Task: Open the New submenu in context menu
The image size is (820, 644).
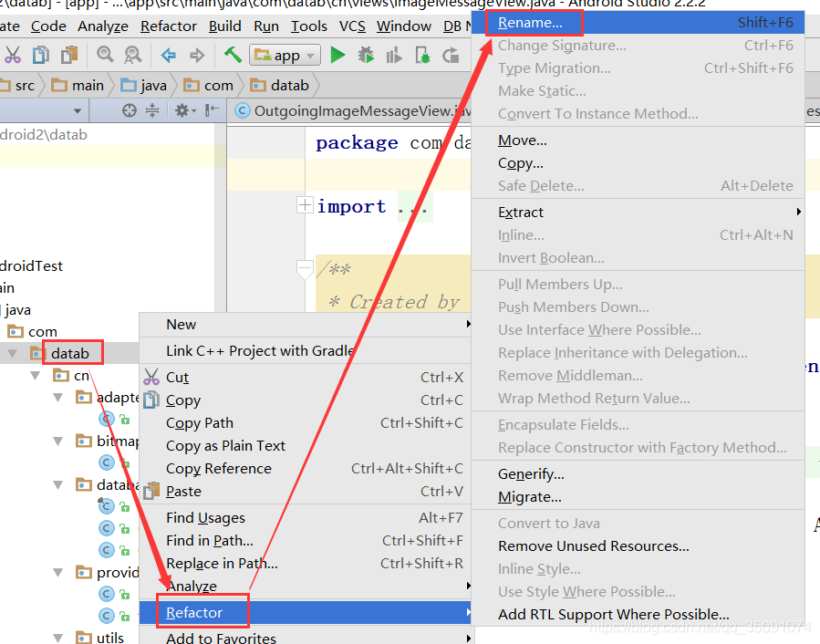Action: click(x=306, y=325)
